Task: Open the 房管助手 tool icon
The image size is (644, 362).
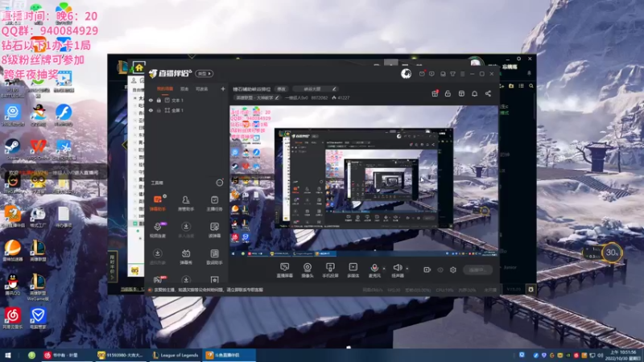Action: point(186,203)
